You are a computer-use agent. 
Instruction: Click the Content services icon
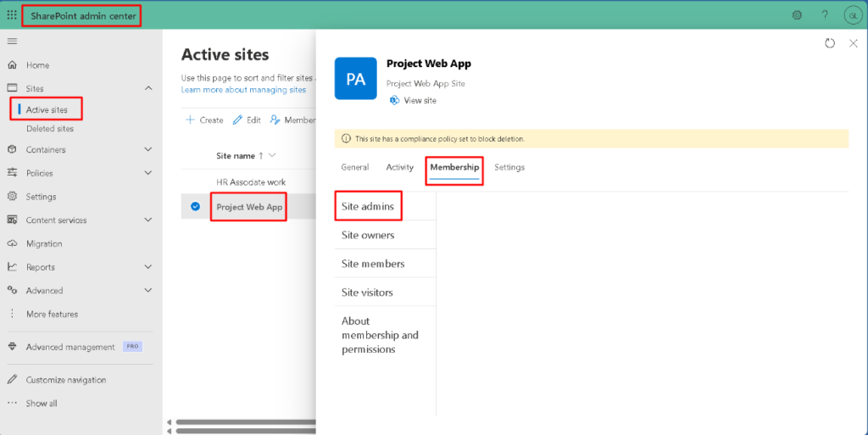(12, 220)
